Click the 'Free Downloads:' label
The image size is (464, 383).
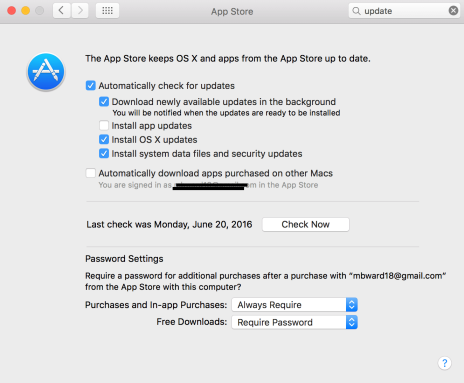coord(192,322)
